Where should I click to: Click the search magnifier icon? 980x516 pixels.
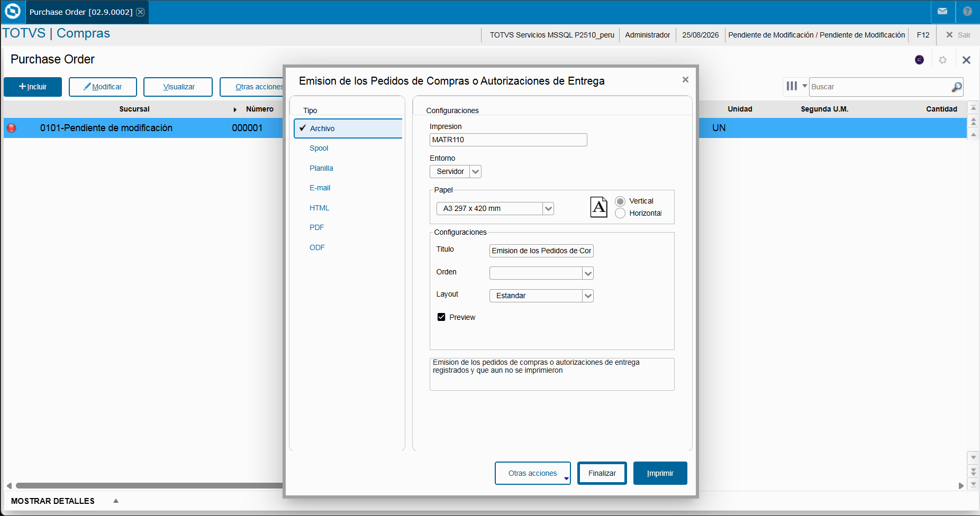coord(956,87)
